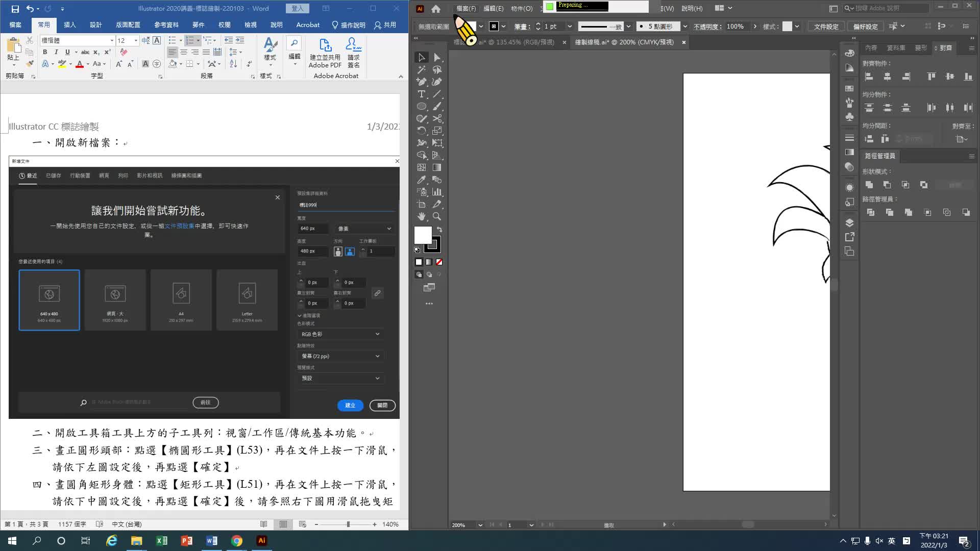This screenshot has width=980, height=551.
Task: Toggle subscript formatting in Word
Action: click(x=96, y=52)
